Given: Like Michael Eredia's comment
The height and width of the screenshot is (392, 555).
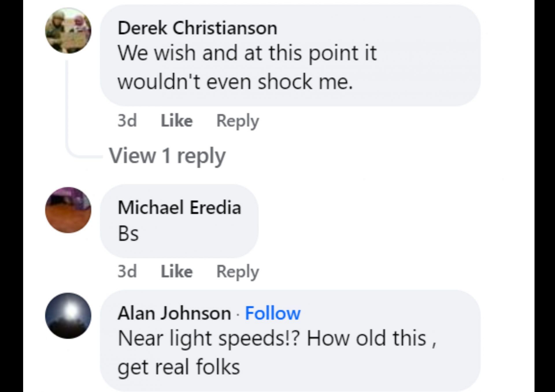Looking at the screenshot, I should 177,271.
